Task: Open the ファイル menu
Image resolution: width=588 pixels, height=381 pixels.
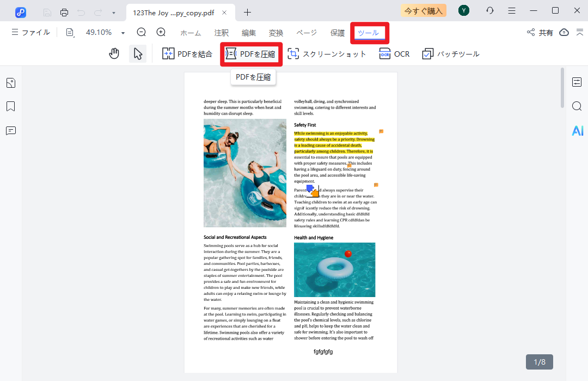Action: click(30, 33)
